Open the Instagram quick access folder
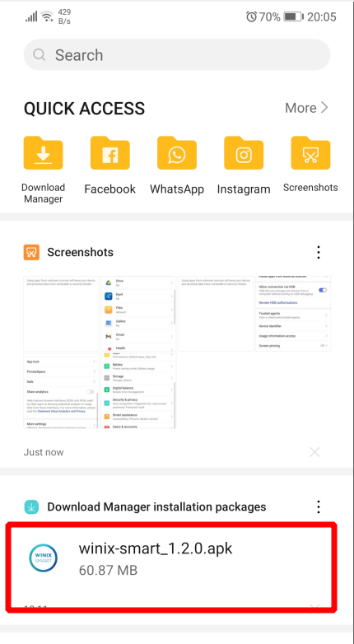This screenshot has width=354, height=644. [244, 153]
